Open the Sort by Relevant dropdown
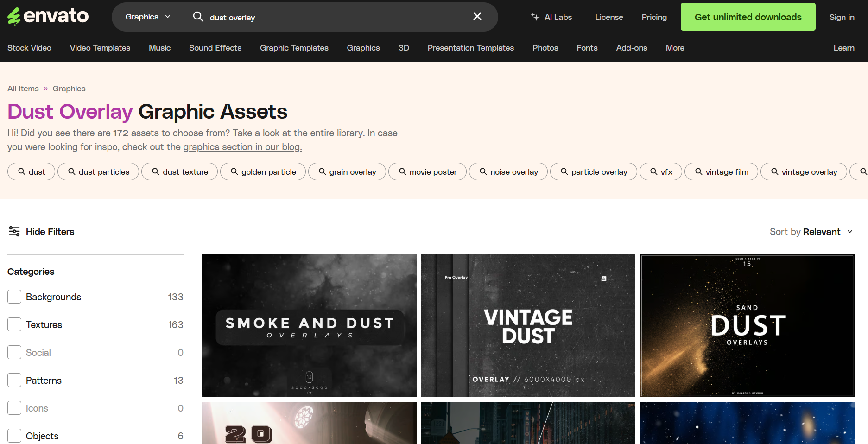868x444 pixels. [811, 231]
